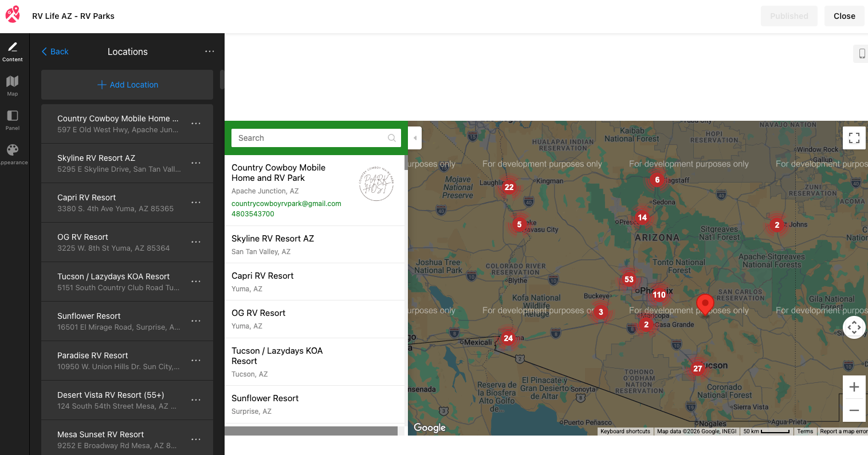Click the Published button
The height and width of the screenshot is (455, 868).
[789, 16]
